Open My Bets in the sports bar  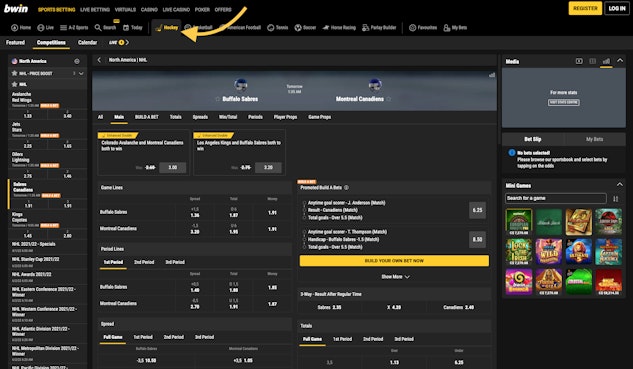pyautogui.click(x=455, y=27)
